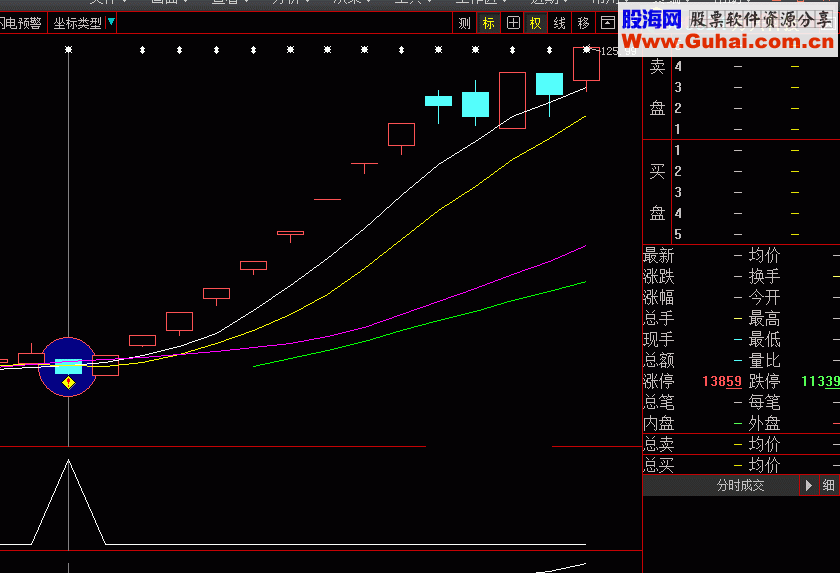Click the 内盘 inner volume label

pyautogui.click(x=658, y=424)
